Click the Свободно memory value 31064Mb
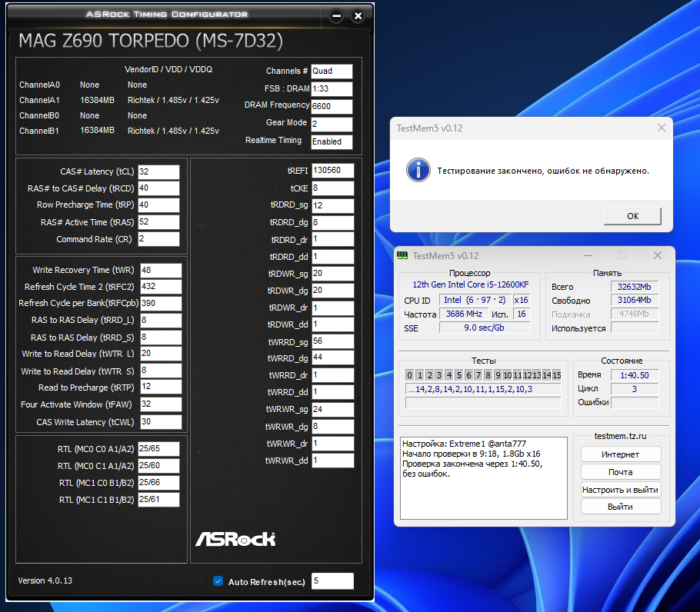This screenshot has width=700, height=612. coord(635,300)
